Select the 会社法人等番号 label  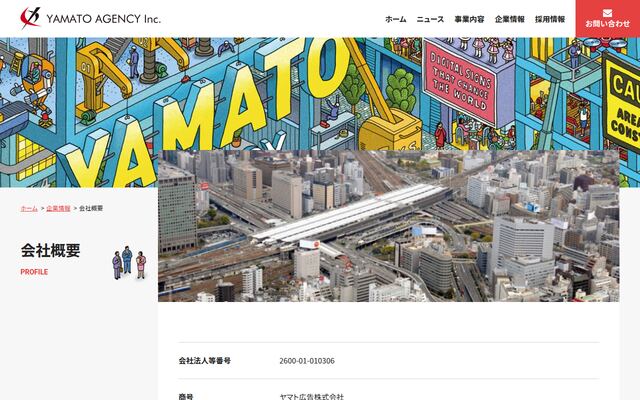point(205,361)
